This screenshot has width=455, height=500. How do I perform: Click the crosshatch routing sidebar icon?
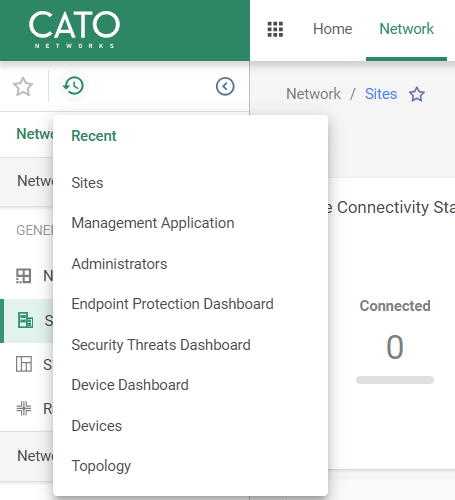point(24,408)
